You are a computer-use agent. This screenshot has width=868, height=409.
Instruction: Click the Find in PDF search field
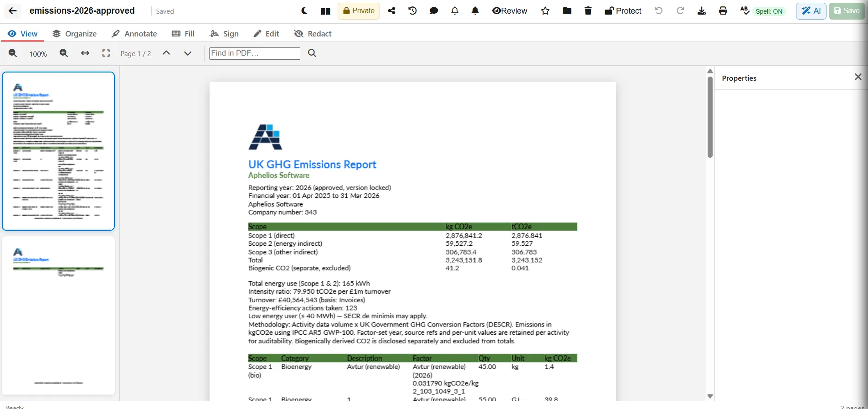point(254,53)
